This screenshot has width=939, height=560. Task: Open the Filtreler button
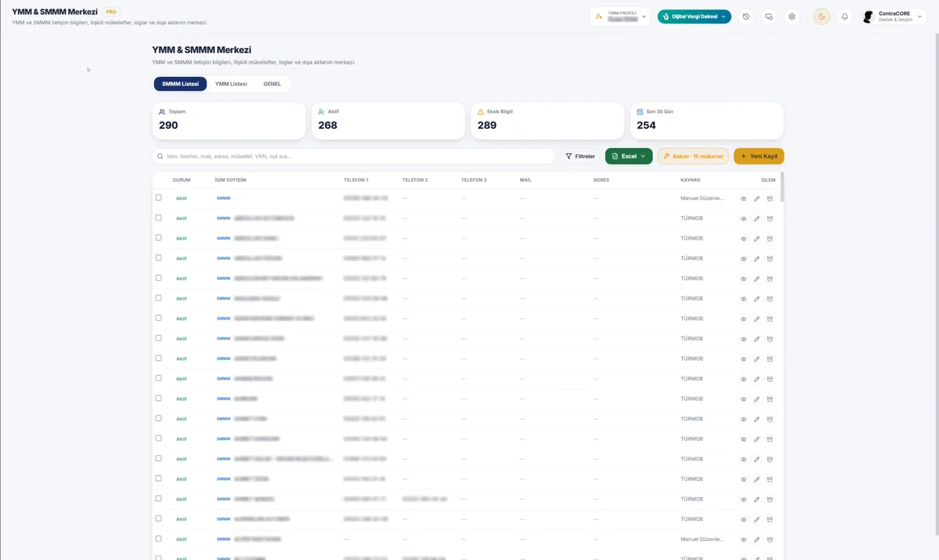pos(580,156)
